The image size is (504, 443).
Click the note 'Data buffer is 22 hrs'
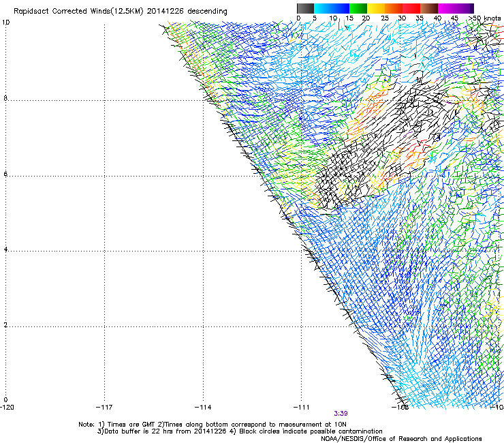139,431
